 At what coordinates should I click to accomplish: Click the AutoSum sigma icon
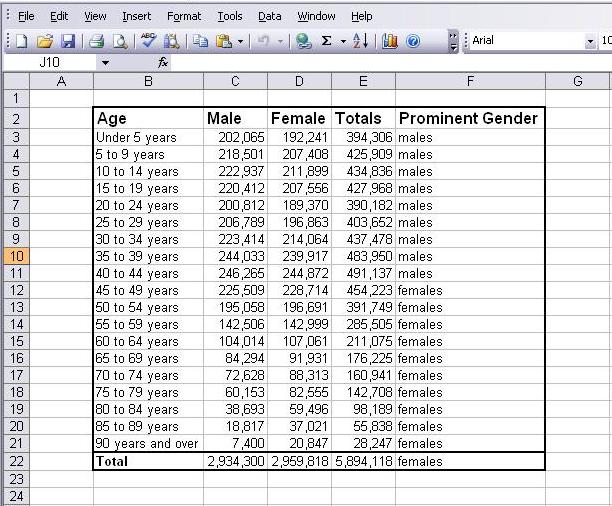point(327,41)
